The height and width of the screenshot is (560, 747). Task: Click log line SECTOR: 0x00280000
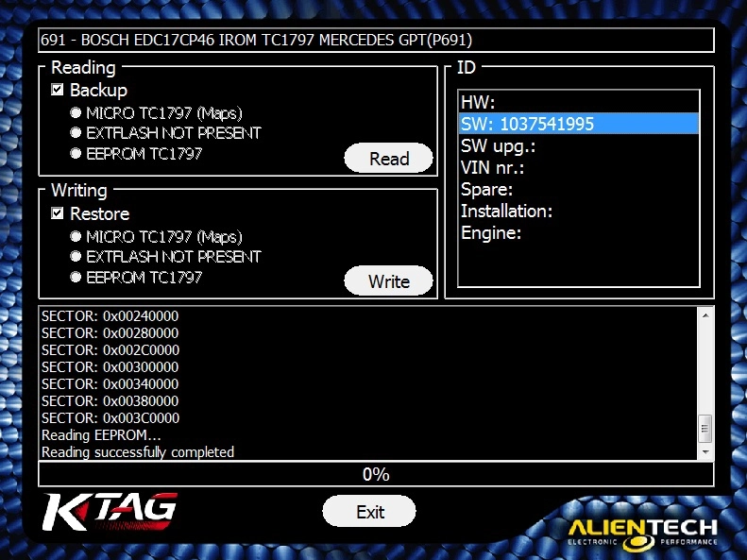[110, 332]
